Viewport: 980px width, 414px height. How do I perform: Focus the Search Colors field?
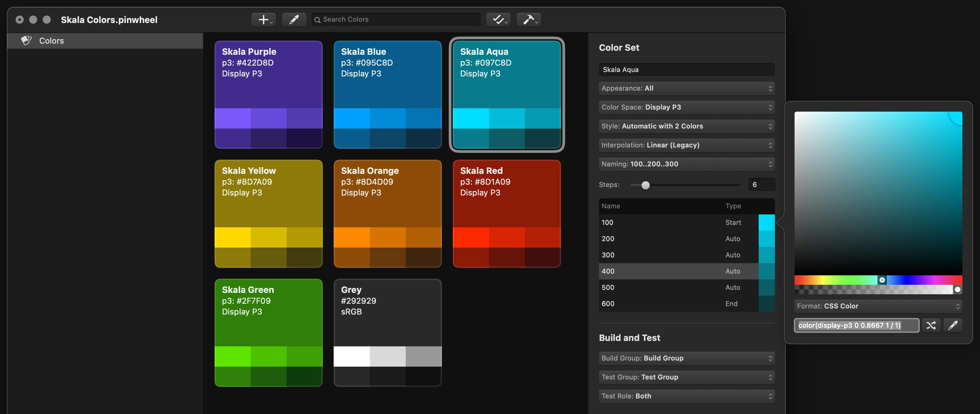click(396, 19)
